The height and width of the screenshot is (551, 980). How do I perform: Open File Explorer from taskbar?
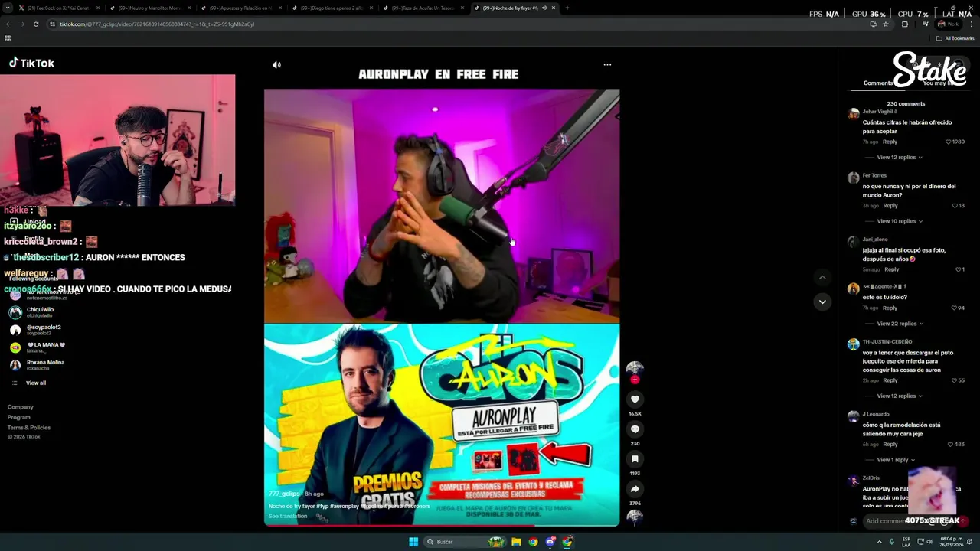[x=516, y=542]
